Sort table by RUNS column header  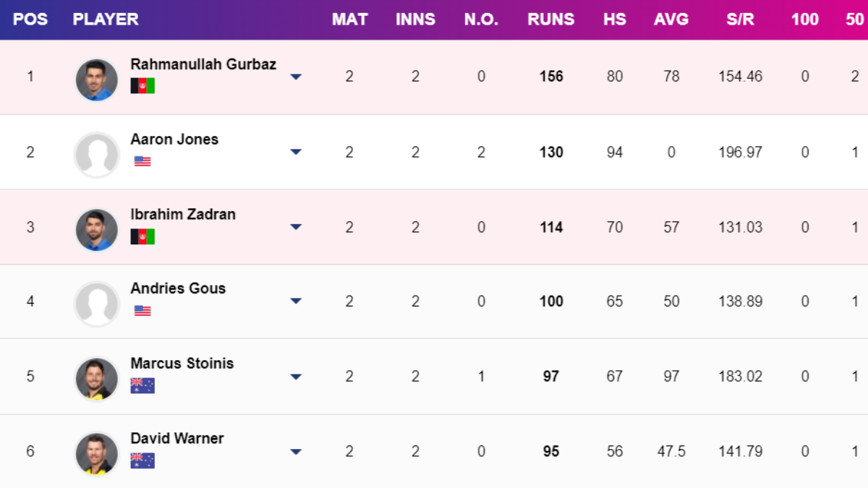(551, 20)
